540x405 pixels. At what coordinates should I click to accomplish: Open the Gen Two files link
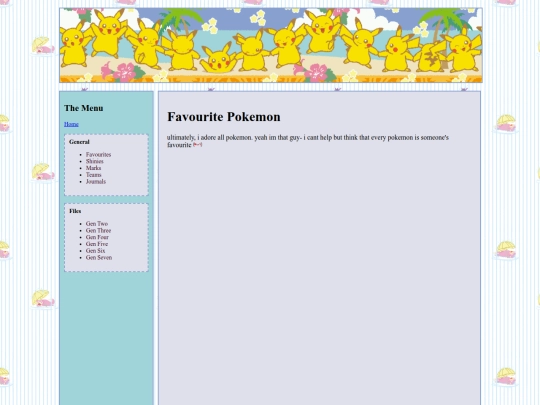(97, 224)
